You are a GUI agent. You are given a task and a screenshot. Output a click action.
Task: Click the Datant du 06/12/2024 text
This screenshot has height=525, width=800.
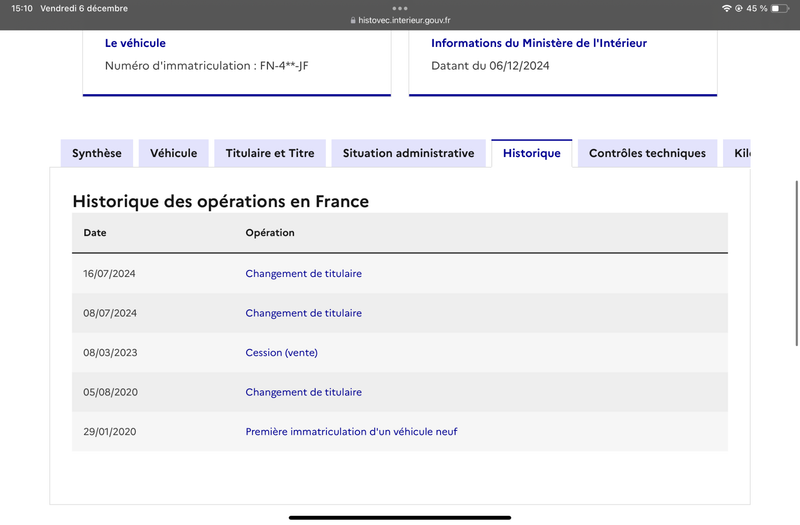pos(490,65)
